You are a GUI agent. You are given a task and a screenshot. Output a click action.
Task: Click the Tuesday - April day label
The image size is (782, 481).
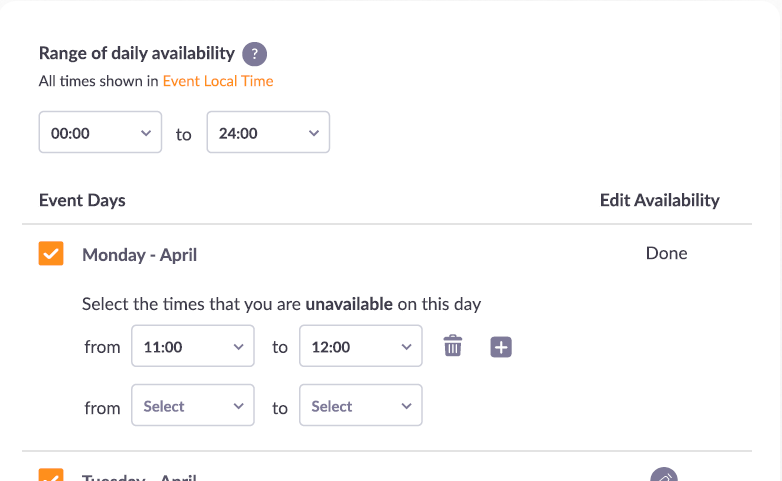(x=139, y=477)
